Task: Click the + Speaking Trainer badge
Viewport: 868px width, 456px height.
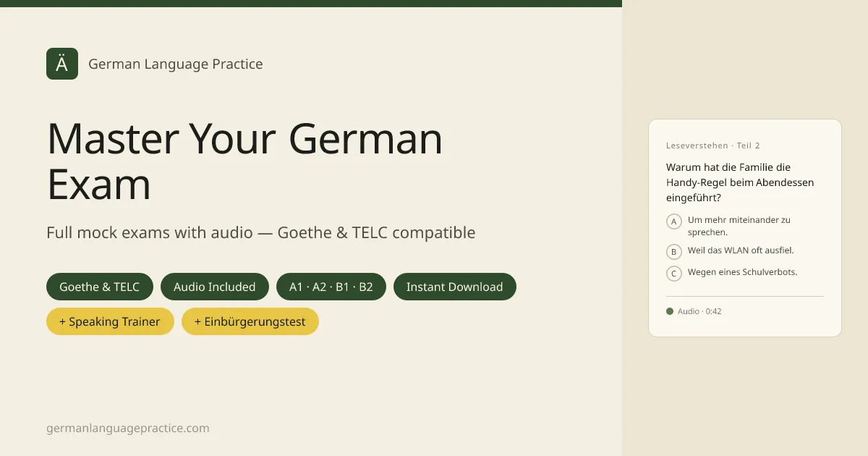Action: [110, 321]
